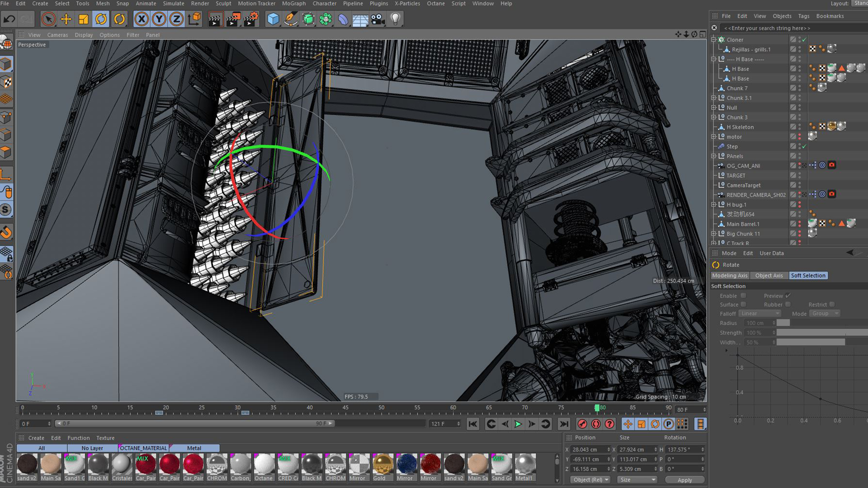868x488 pixels.
Task: Toggle Soft Selection Preview checkbox
Action: (x=788, y=296)
